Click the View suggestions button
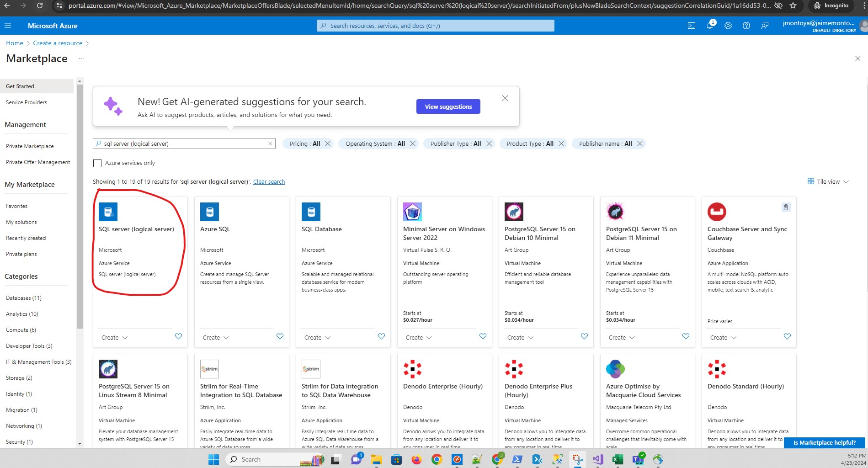 click(448, 106)
